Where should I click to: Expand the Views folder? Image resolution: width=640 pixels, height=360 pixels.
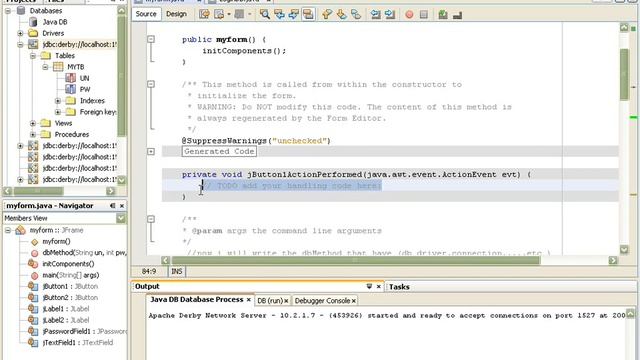(33, 123)
